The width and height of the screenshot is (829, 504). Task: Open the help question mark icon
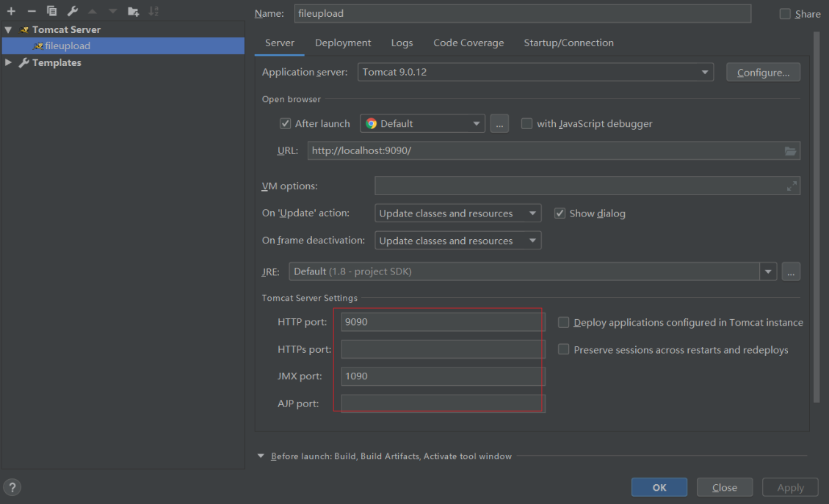12,487
